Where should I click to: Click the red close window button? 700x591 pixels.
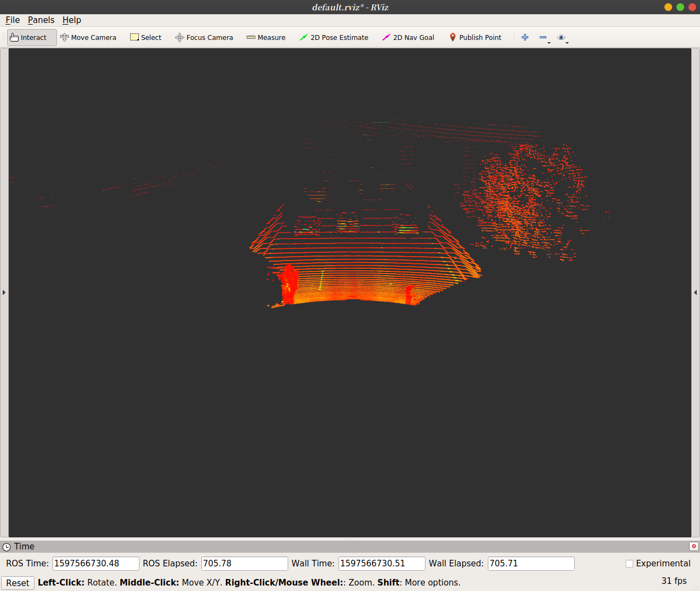692,7
